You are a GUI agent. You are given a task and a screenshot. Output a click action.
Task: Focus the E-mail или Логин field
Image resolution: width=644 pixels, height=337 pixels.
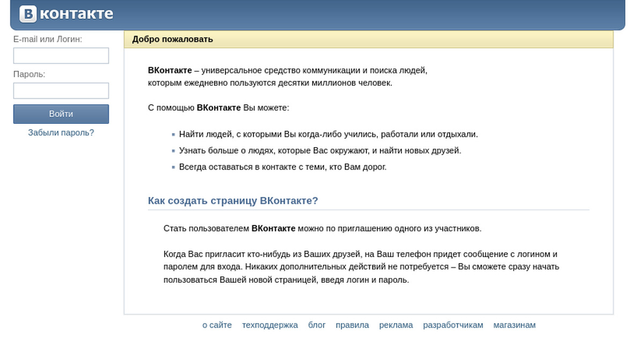[x=61, y=56]
